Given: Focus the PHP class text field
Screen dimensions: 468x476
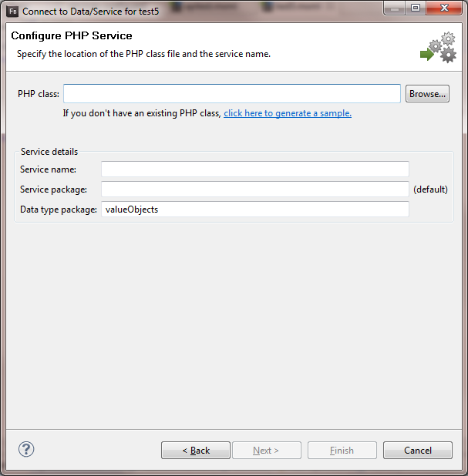Looking at the screenshot, I should 231,94.
